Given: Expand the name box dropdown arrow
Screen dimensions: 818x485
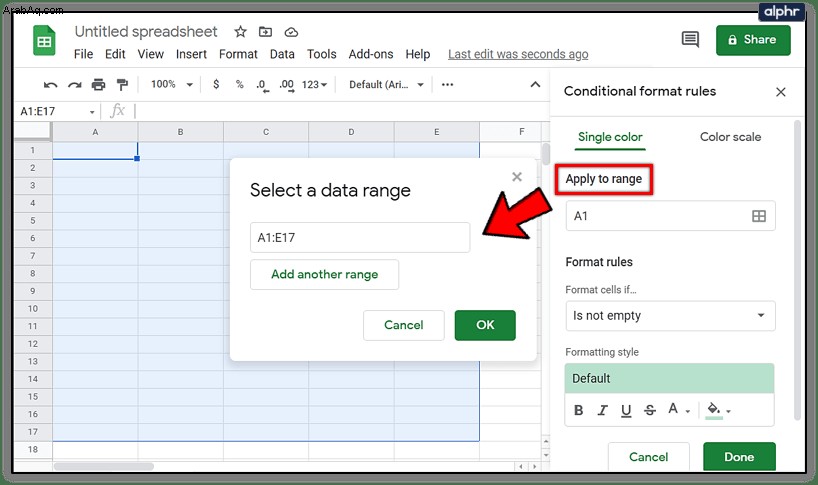Looking at the screenshot, I should click(92, 112).
